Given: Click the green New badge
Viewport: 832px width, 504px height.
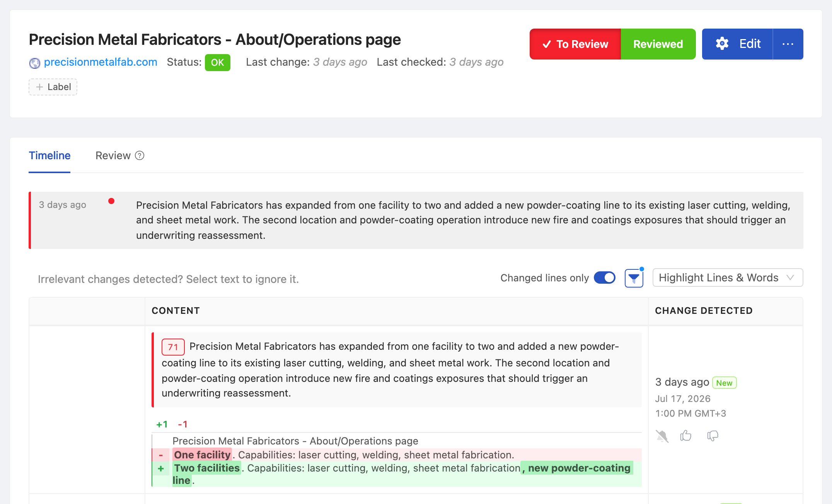Looking at the screenshot, I should click(724, 383).
